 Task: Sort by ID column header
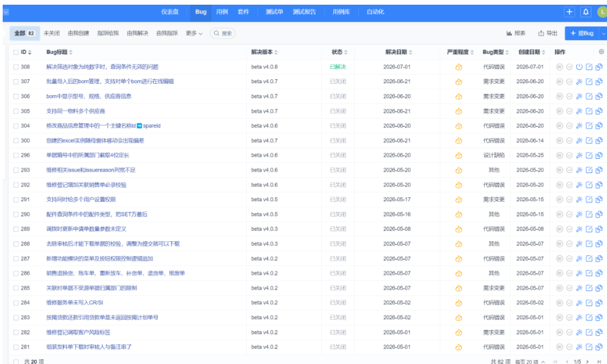click(x=26, y=52)
